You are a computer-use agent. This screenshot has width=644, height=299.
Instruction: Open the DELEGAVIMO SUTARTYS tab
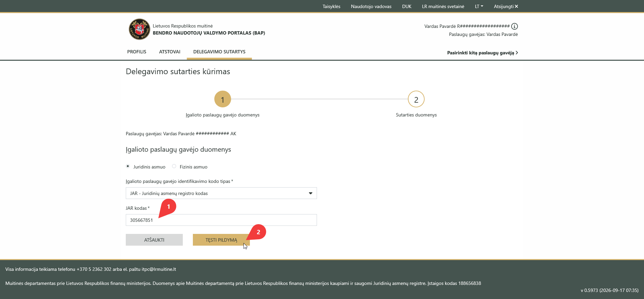(219, 52)
